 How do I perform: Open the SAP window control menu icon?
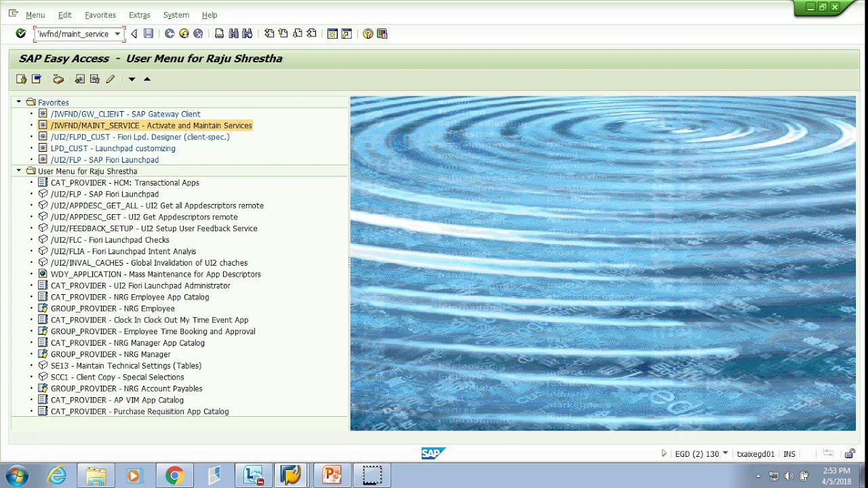tap(13, 14)
